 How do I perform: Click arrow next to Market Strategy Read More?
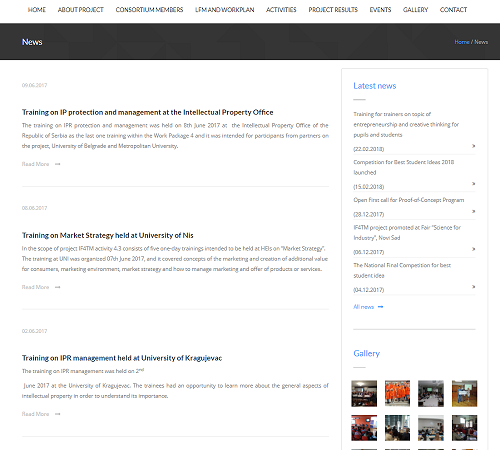tap(58, 287)
